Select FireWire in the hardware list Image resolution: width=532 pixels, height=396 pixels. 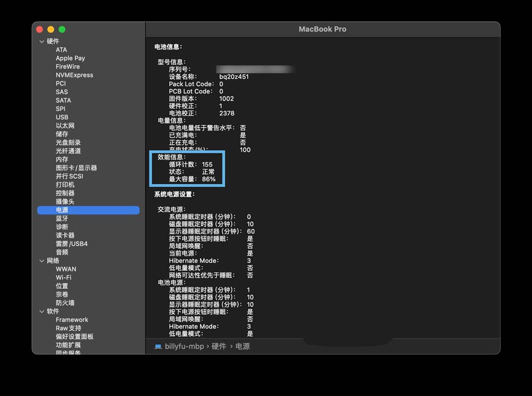[x=68, y=67]
